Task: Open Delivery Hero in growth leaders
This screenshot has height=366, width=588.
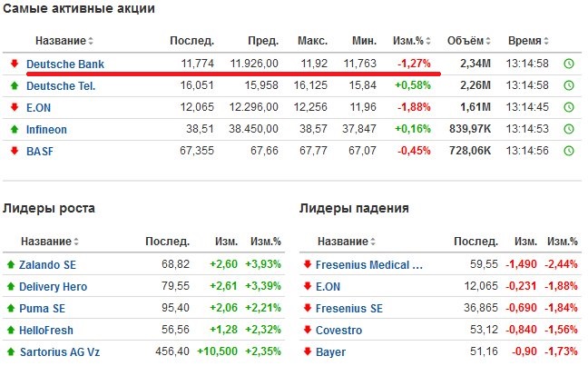Action: click(x=54, y=287)
